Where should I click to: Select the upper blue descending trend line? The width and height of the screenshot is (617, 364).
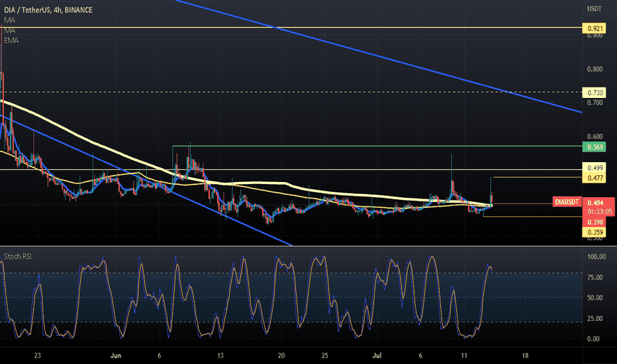(378, 57)
